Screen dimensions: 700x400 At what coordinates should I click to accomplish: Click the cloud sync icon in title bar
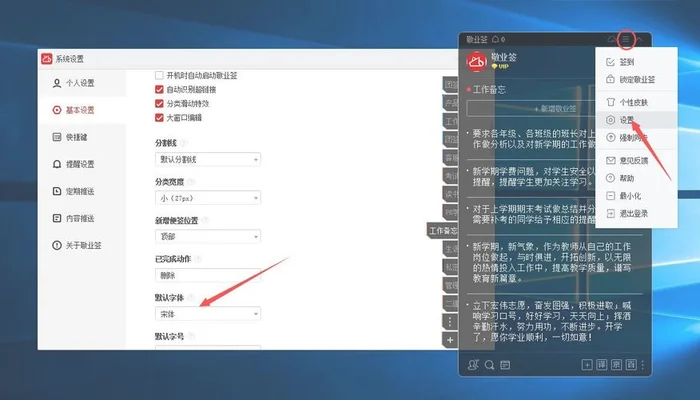(x=611, y=39)
